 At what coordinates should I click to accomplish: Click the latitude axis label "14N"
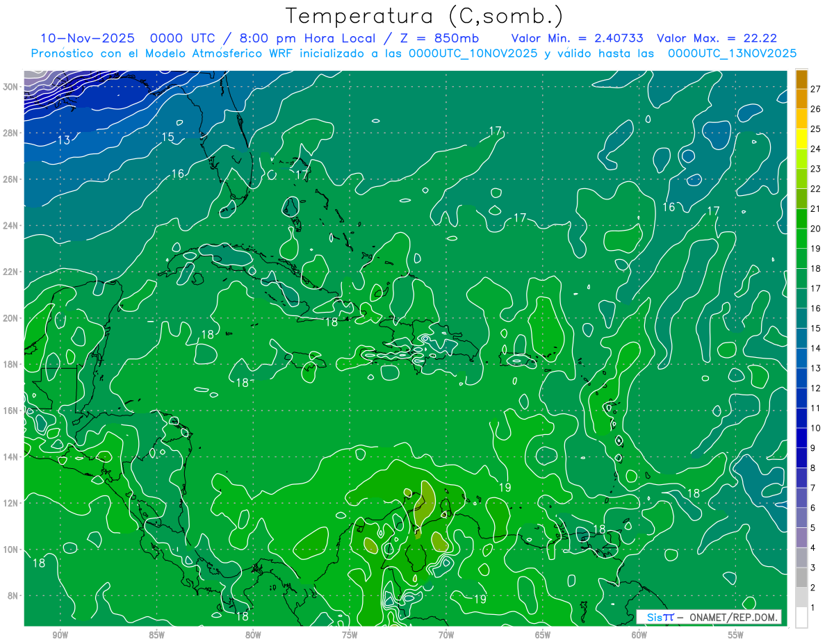pos(10,457)
